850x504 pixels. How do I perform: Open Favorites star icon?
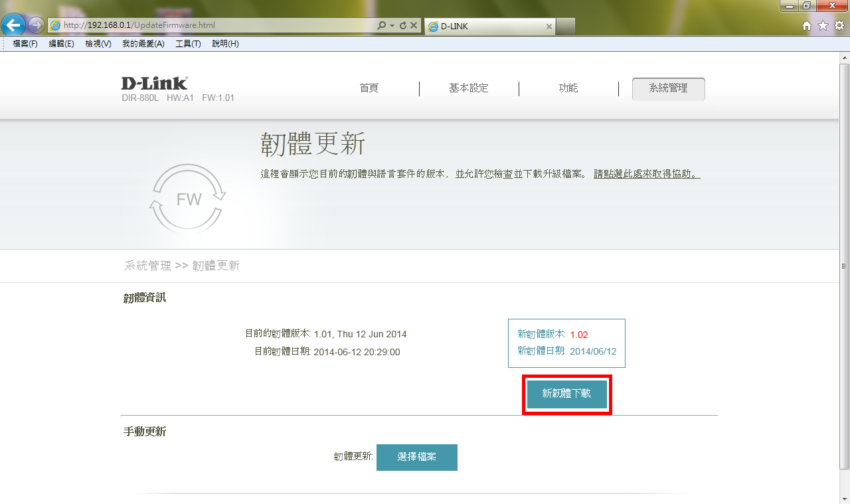823,25
